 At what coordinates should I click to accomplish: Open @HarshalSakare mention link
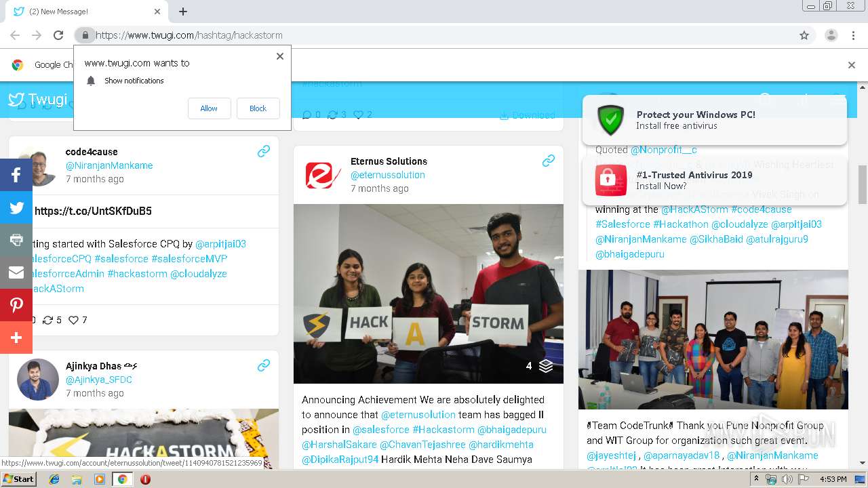tap(339, 445)
